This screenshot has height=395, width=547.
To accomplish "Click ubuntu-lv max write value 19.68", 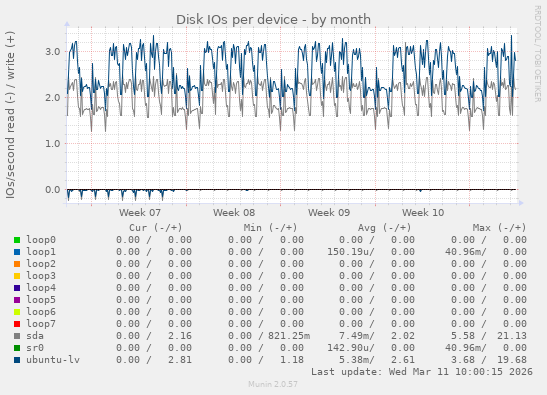I will coord(512,359).
